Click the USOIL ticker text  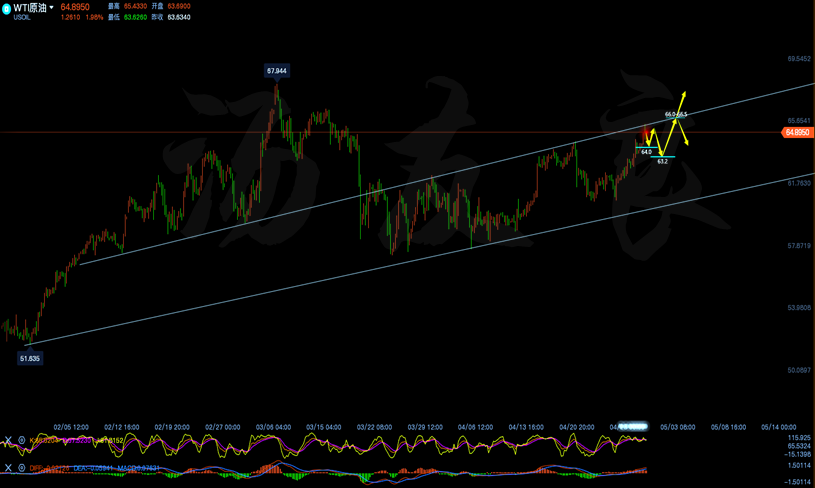pyautogui.click(x=22, y=18)
